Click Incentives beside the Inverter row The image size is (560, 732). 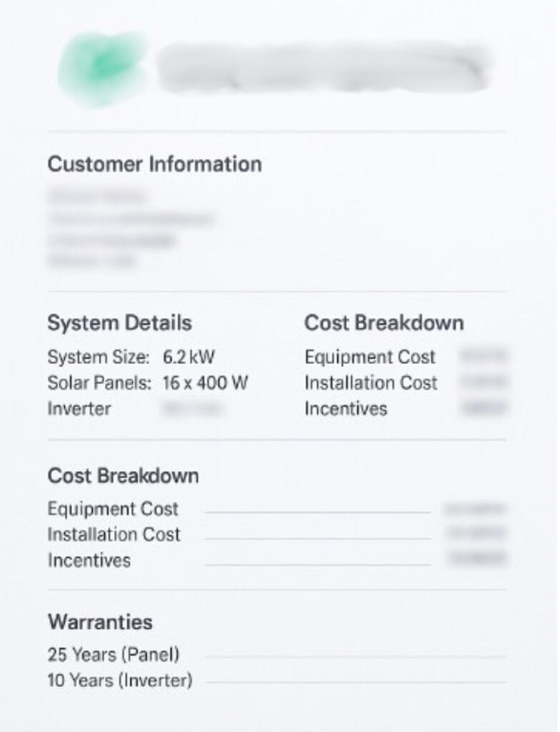point(346,409)
